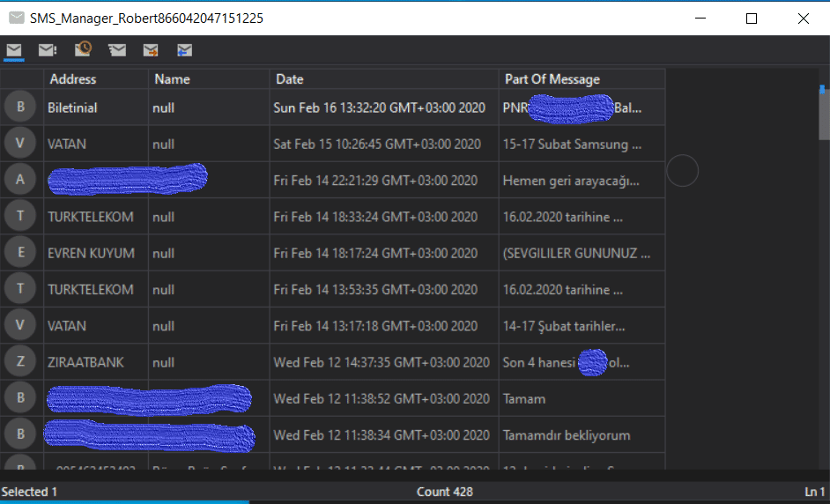Sort by the Date column header
Screen dimensions: 830x504
coord(384,79)
